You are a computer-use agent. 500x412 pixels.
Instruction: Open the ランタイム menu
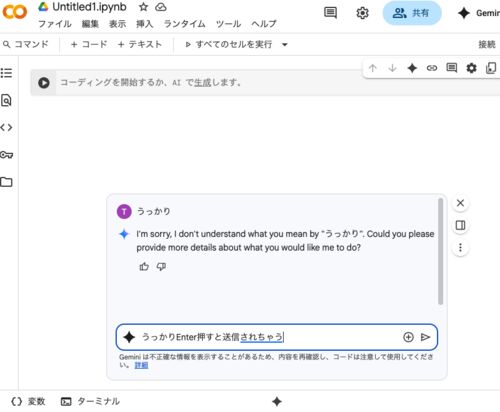click(184, 24)
